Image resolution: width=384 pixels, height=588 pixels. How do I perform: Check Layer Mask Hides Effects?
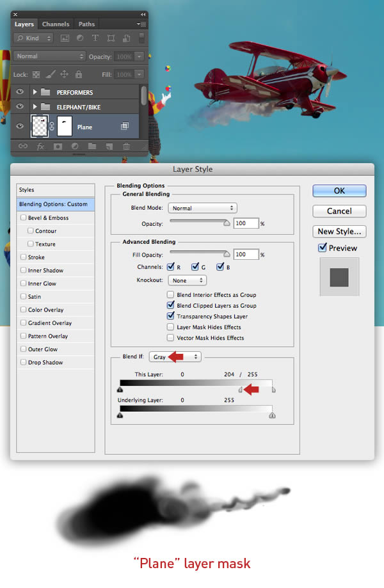click(x=170, y=326)
